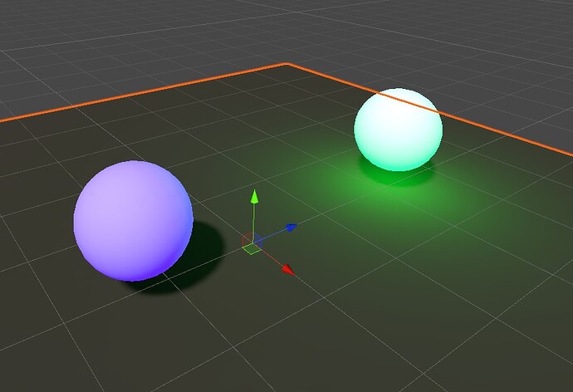Image resolution: width=573 pixels, height=392 pixels.
Task: Click the red X-axis gizmo arrow
Action: coord(289,270)
